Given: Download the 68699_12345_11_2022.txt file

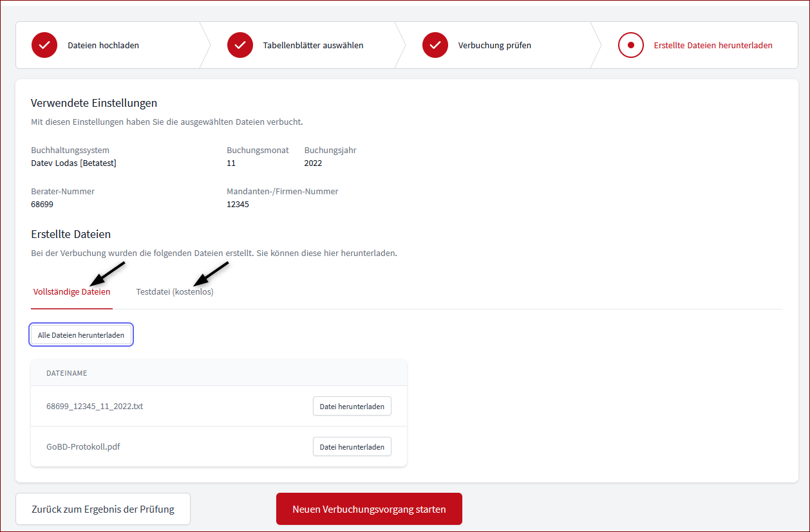Looking at the screenshot, I should (x=352, y=407).
